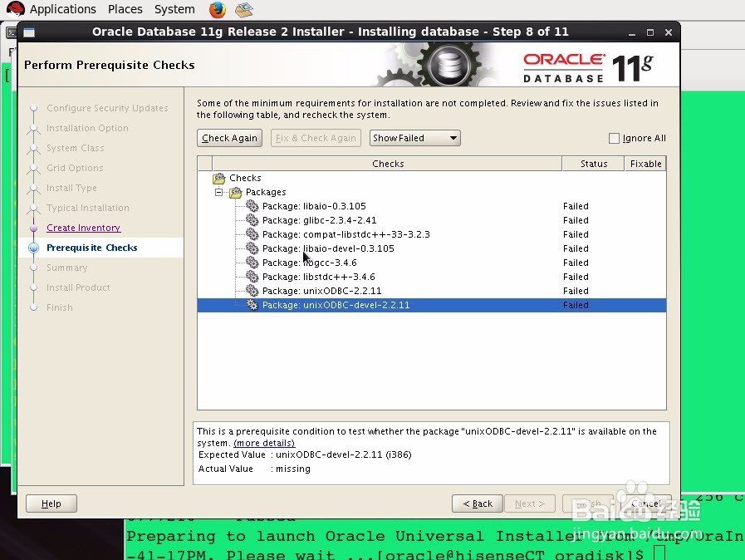
Task: Open the Places menu
Action: tap(125, 9)
